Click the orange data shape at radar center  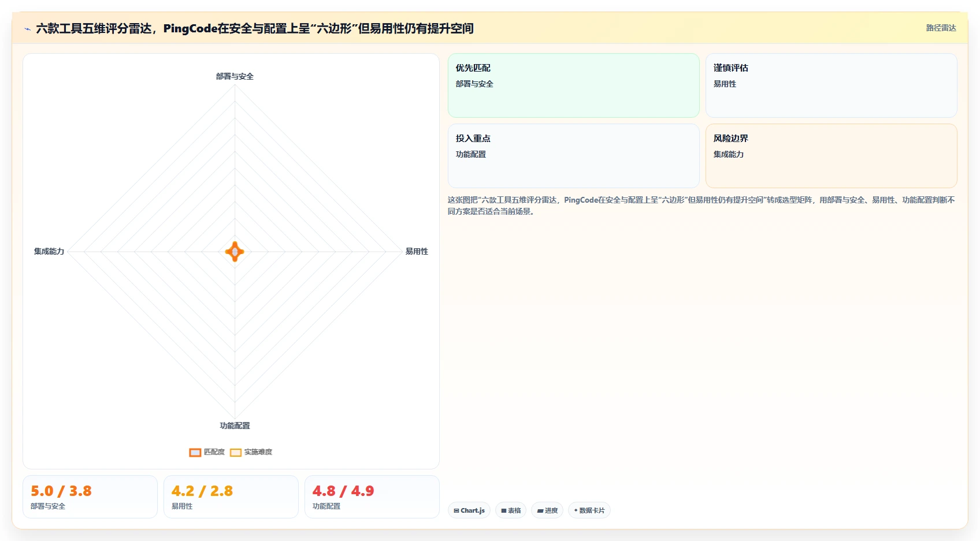point(235,252)
